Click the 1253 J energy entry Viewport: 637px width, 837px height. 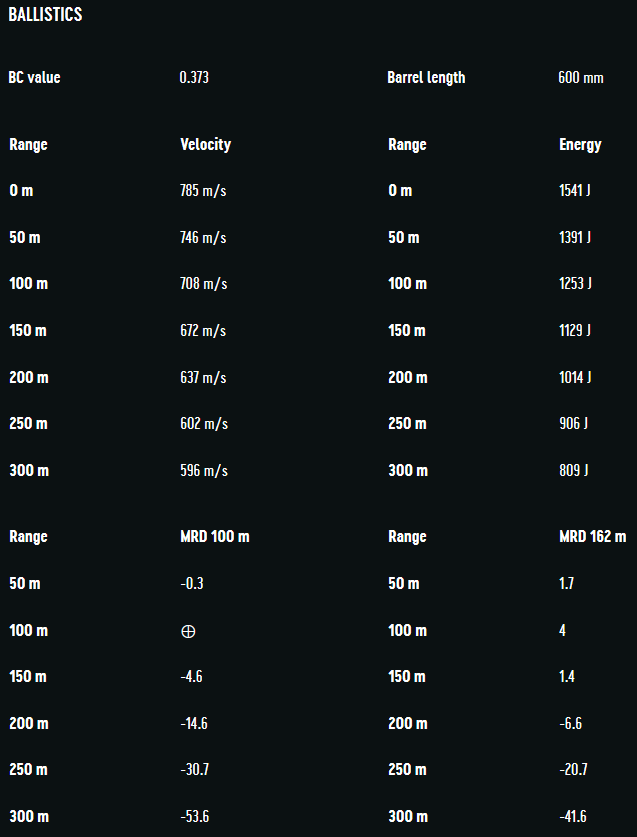(575, 284)
